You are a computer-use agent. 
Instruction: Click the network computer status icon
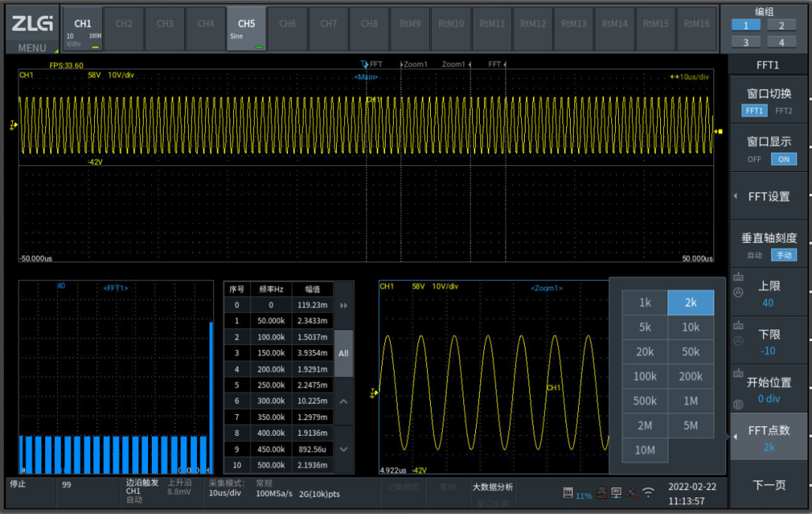pos(616,493)
